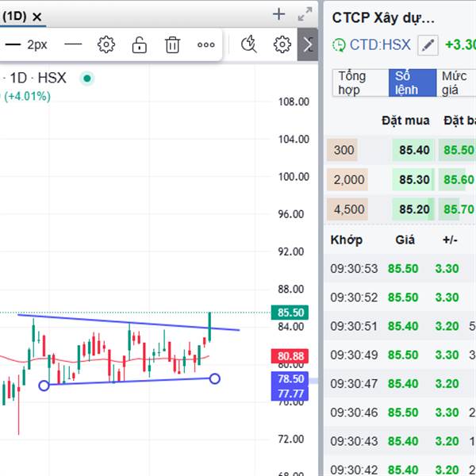Select ask price 85.60
The image size is (476, 476).
tap(457, 180)
